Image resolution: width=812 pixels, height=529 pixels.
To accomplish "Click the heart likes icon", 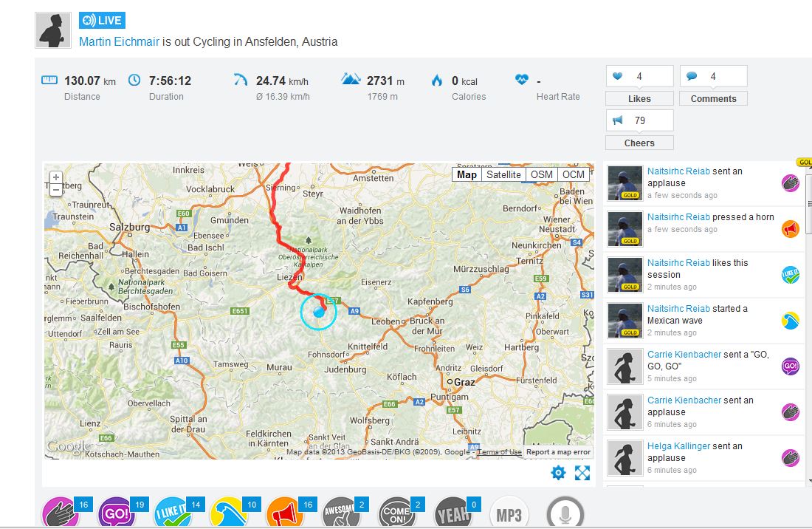I will [x=617, y=76].
